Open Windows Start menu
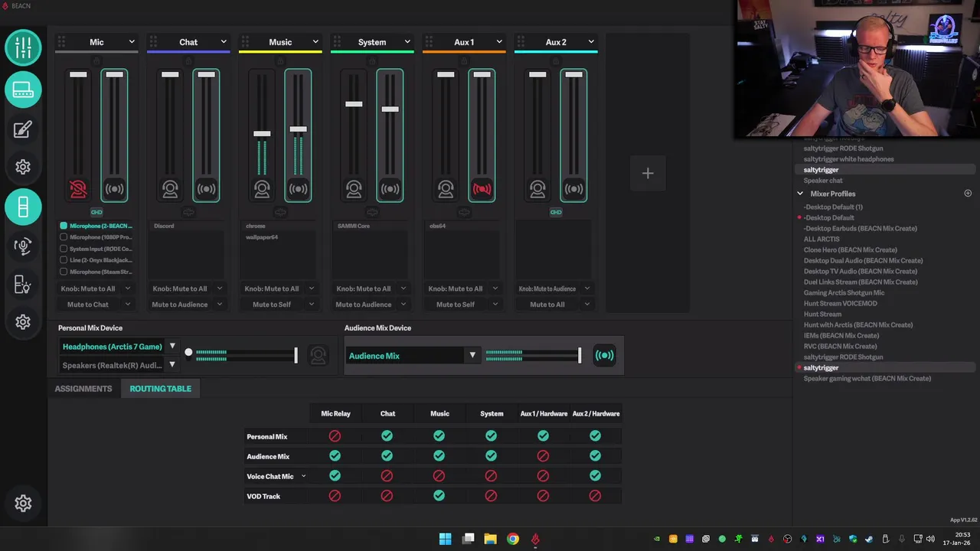Screen dimensions: 980x551 point(445,539)
